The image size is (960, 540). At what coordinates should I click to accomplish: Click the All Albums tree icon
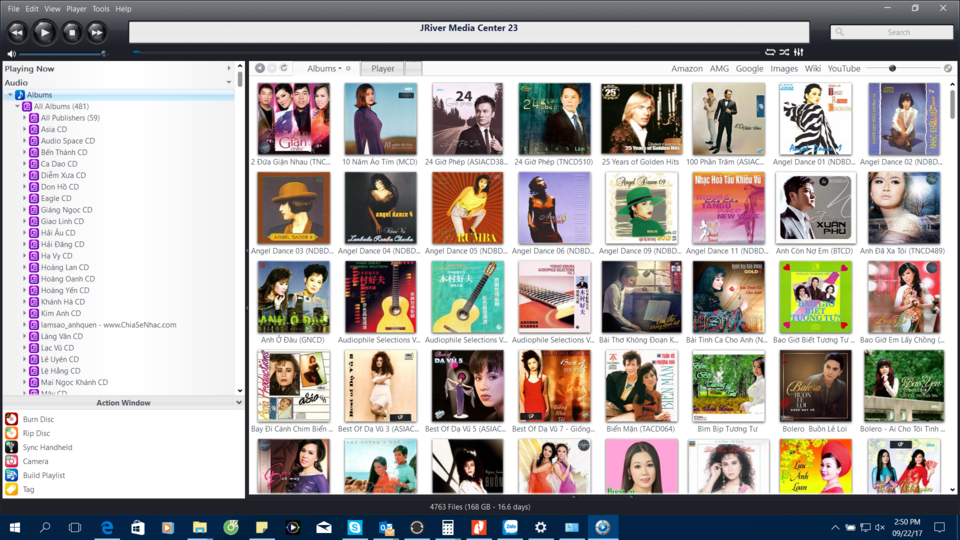(x=27, y=107)
